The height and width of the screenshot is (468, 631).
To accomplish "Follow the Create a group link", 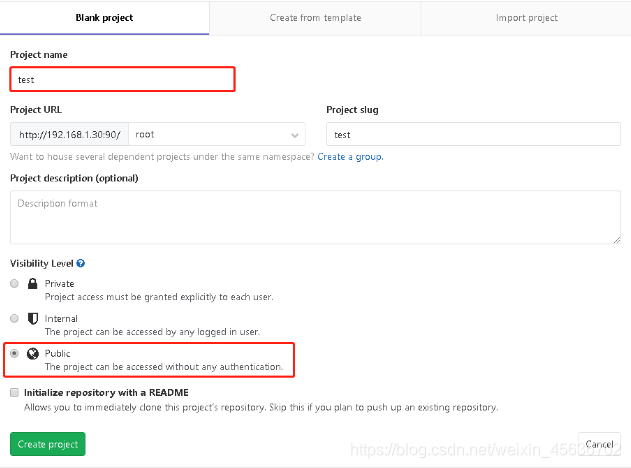I will [350, 157].
